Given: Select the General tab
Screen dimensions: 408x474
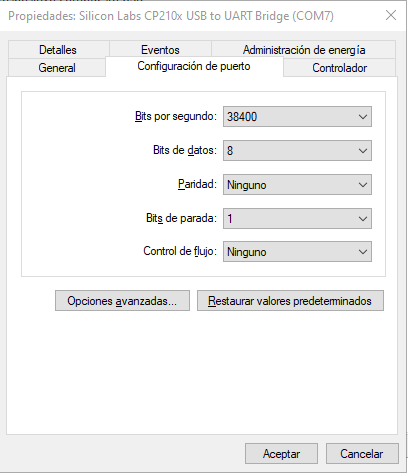Looking at the screenshot, I should coord(57,68).
